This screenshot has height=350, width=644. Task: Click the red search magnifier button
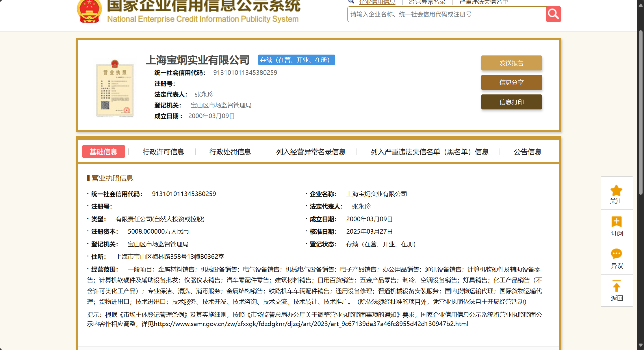(553, 14)
